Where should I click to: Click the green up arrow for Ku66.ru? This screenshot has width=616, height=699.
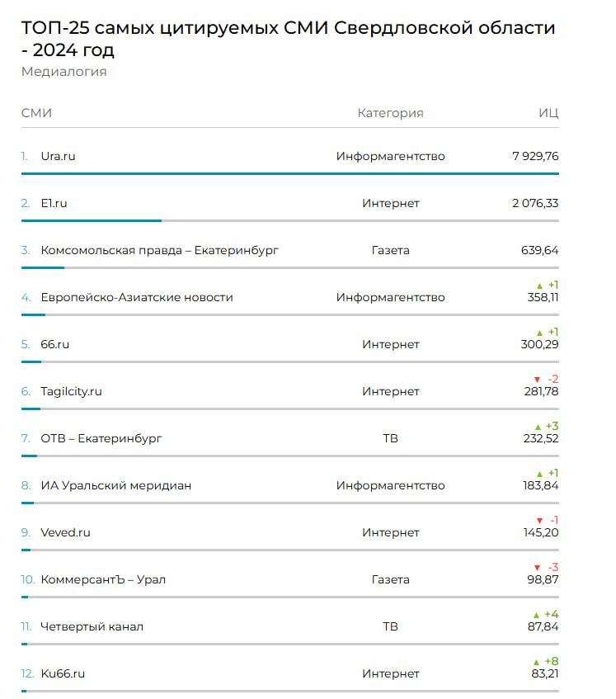point(537,662)
